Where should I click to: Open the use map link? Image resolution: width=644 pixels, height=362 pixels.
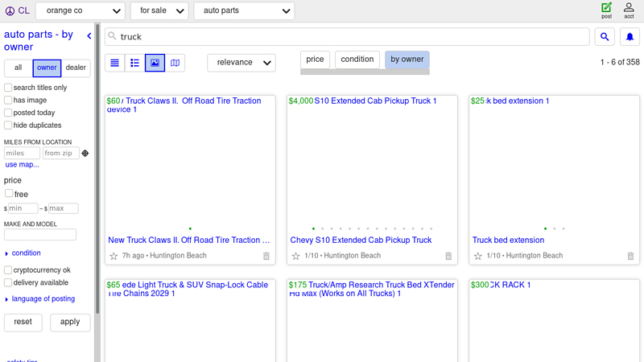[x=23, y=165]
